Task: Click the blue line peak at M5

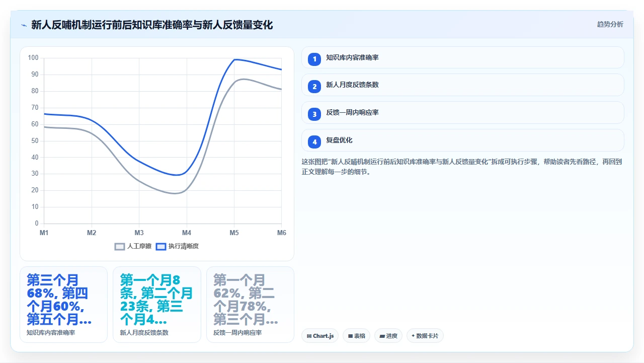Action: (x=234, y=59)
